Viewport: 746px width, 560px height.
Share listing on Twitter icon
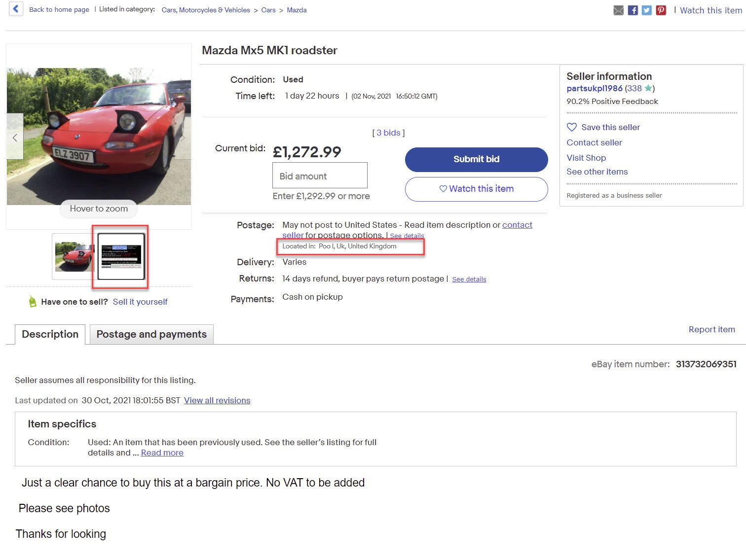click(x=647, y=10)
